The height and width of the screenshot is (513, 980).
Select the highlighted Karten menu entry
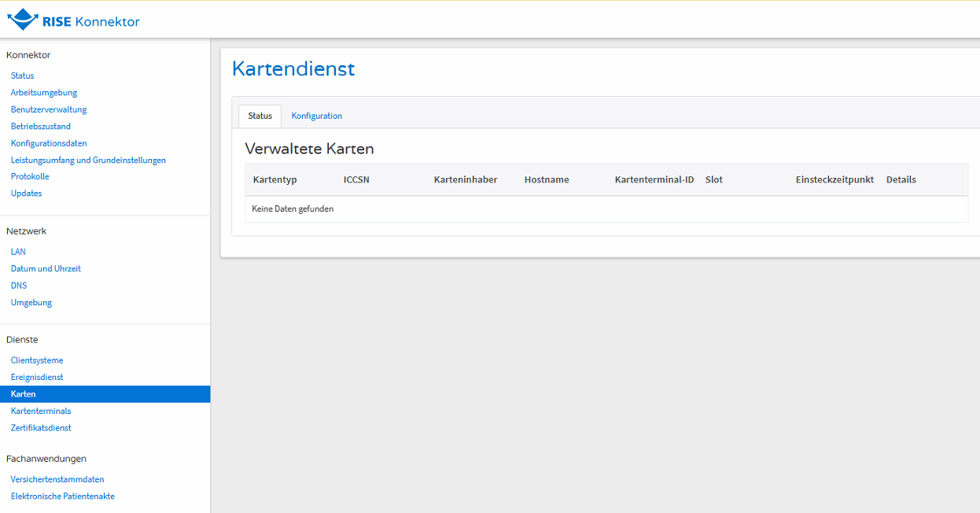pos(105,394)
